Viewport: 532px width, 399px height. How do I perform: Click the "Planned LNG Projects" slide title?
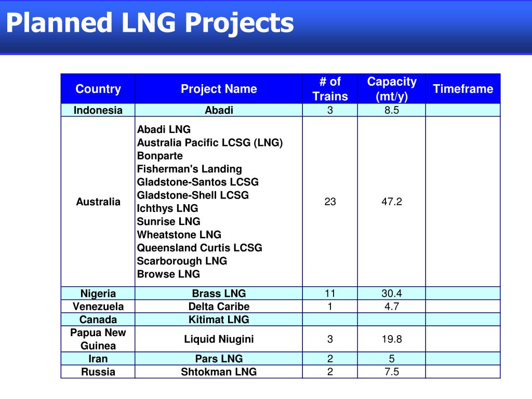pyautogui.click(x=150, y=23)
